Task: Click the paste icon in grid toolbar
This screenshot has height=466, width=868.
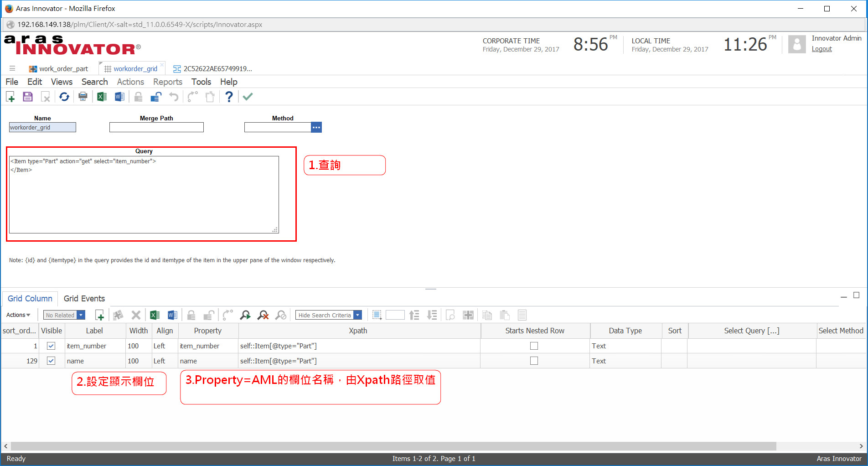Action: (x=505, y=315)
